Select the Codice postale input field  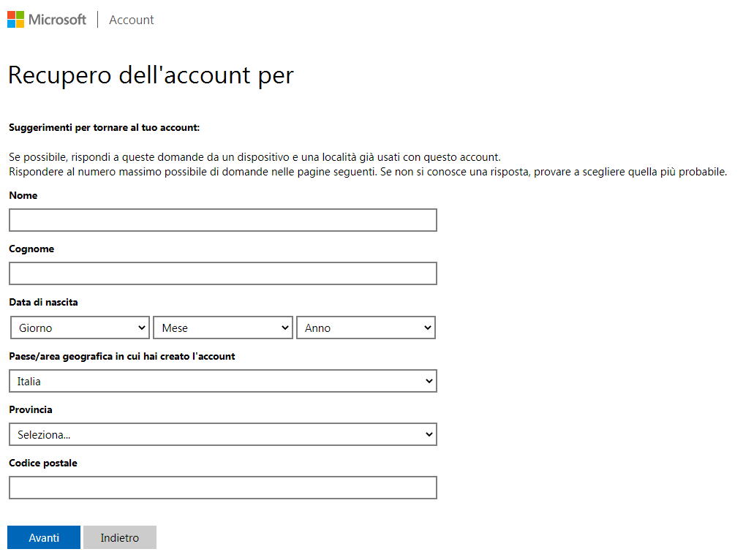click(222, 488)
